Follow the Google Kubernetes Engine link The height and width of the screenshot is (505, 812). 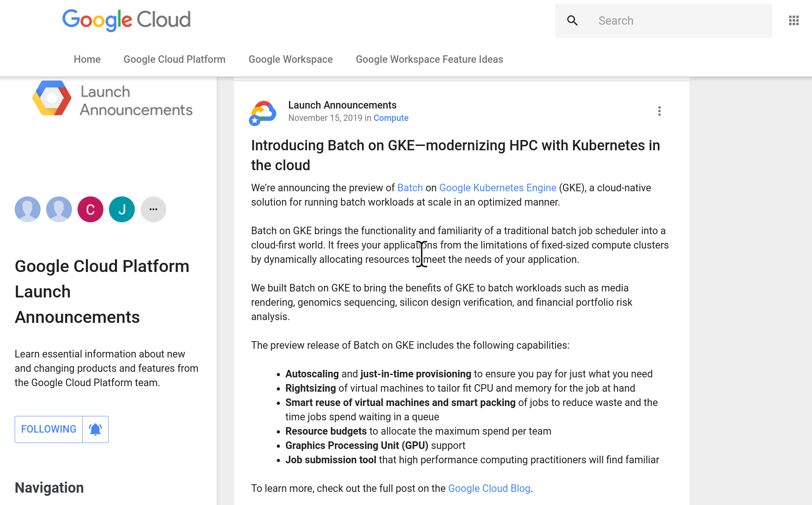497,188
